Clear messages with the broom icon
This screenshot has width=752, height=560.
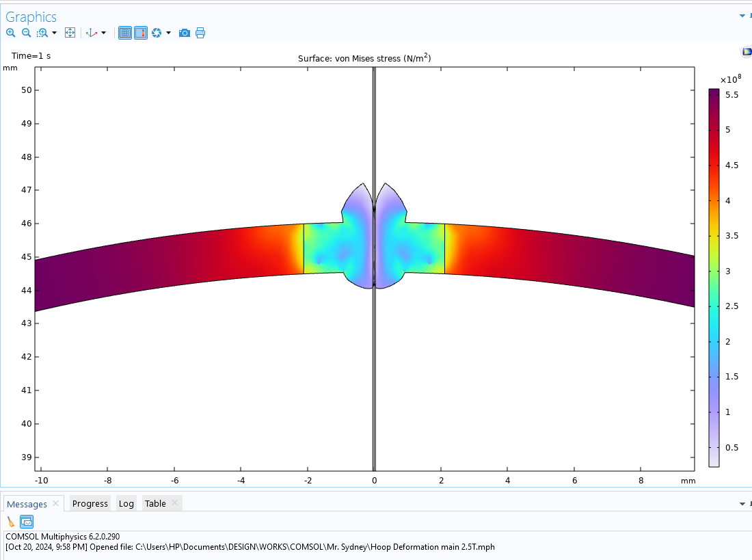point(11,522)
